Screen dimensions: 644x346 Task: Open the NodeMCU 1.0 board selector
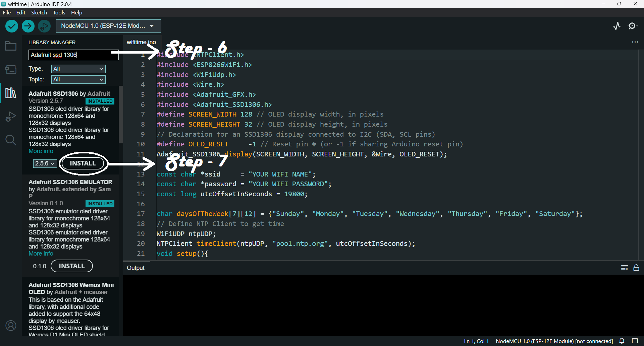pyautogui.click(x=108, y=26)
